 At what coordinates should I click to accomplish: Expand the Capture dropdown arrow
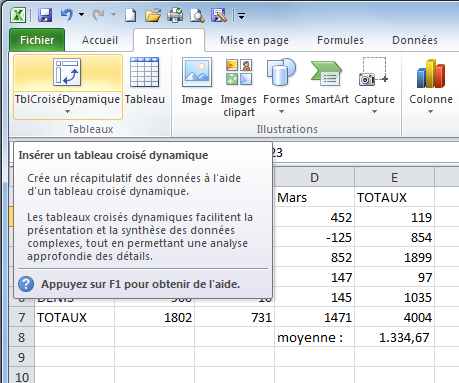click(374, 111)
